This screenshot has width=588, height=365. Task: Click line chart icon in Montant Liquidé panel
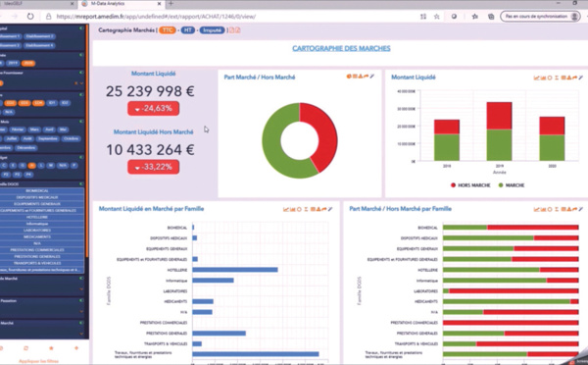pyautogui.click(x=536, y=78)
